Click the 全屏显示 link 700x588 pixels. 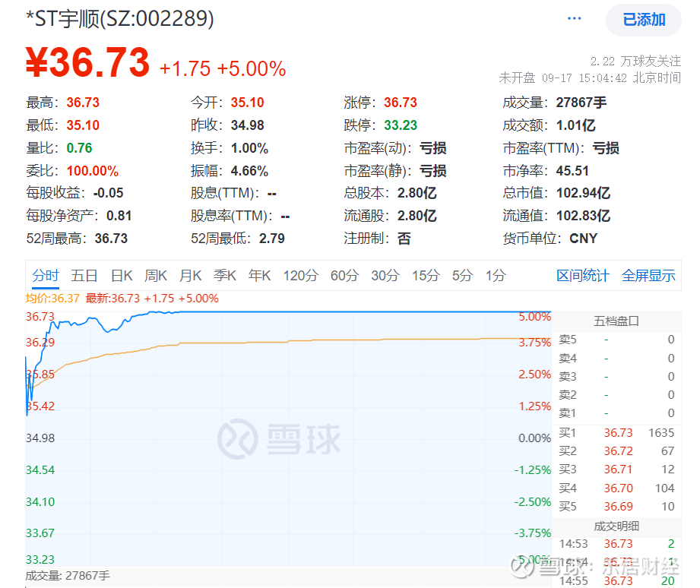click(x=648, y=275)
